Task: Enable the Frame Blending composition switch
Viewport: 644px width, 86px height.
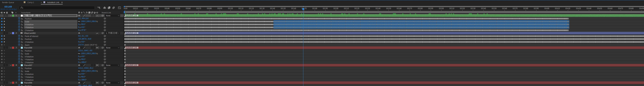Action: [109, 8]
